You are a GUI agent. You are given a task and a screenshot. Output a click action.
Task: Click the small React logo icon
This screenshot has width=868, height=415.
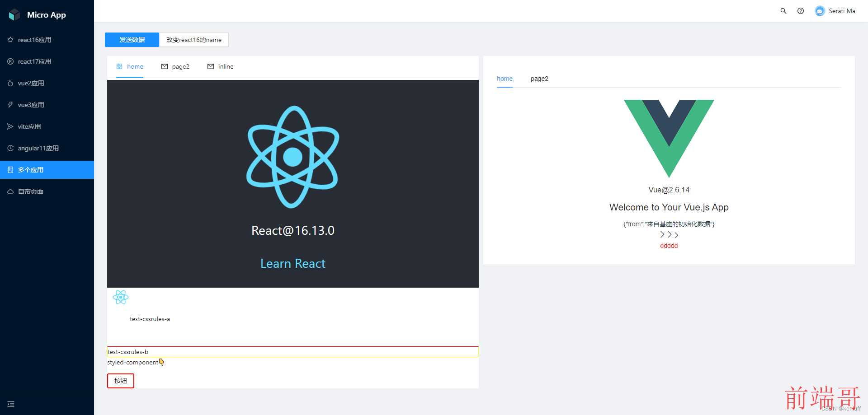(121, 297)
